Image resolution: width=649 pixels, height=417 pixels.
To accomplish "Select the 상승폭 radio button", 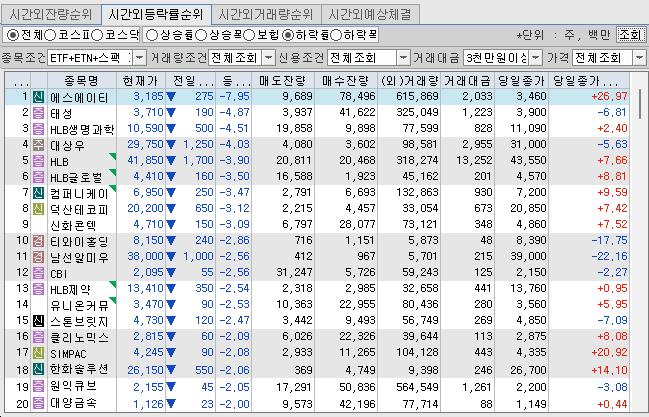I will 201,35.
